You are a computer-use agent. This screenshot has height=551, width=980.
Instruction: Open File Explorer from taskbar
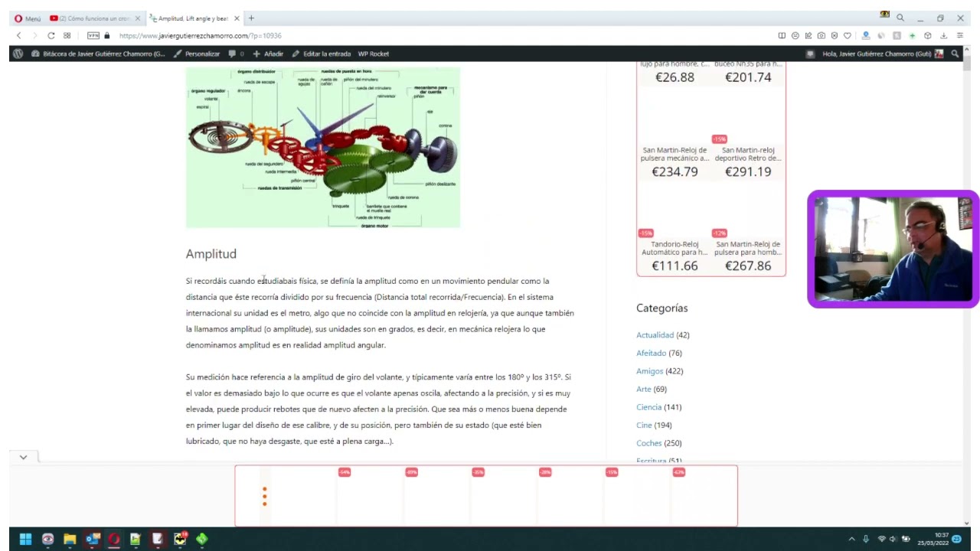click(x=70, y=539)
